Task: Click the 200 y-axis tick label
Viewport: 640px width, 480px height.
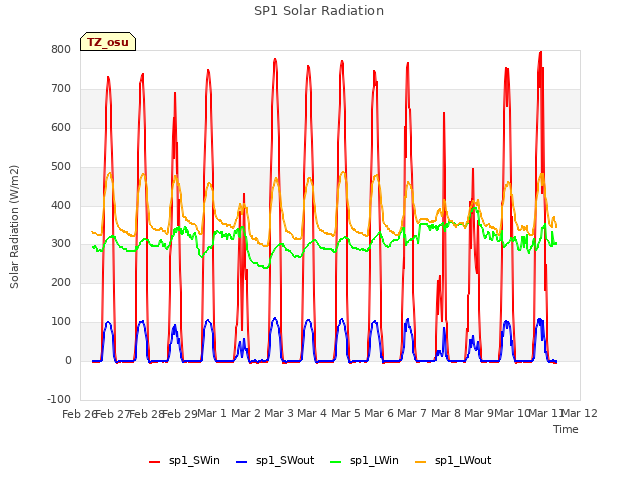Action: pyautogui.click(x=61, y=283)
